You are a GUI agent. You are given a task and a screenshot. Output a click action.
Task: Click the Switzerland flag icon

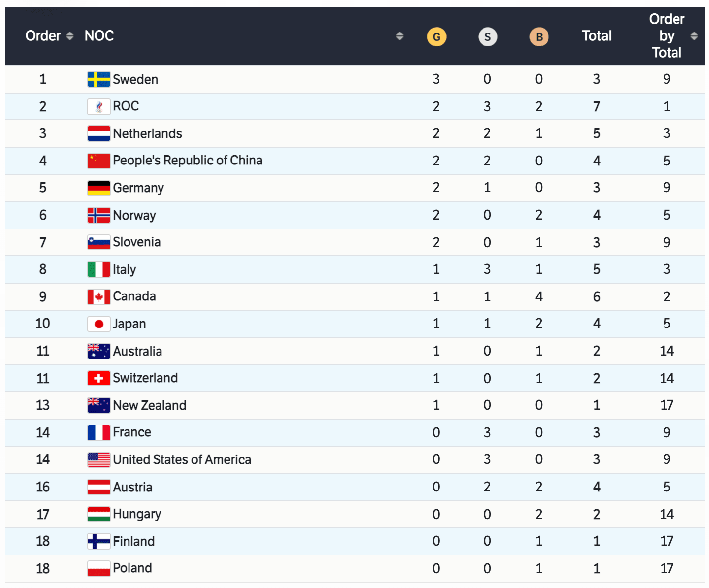point(98,378)
